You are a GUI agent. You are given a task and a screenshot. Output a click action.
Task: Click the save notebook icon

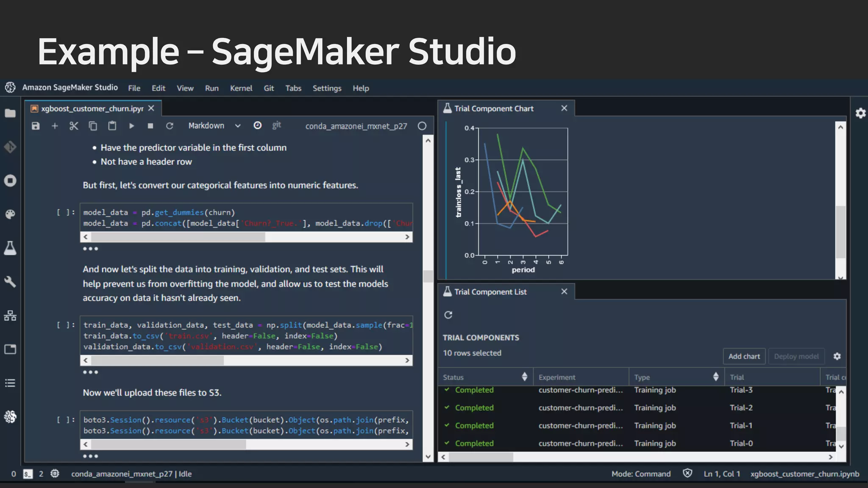click(x=36, y=126)
